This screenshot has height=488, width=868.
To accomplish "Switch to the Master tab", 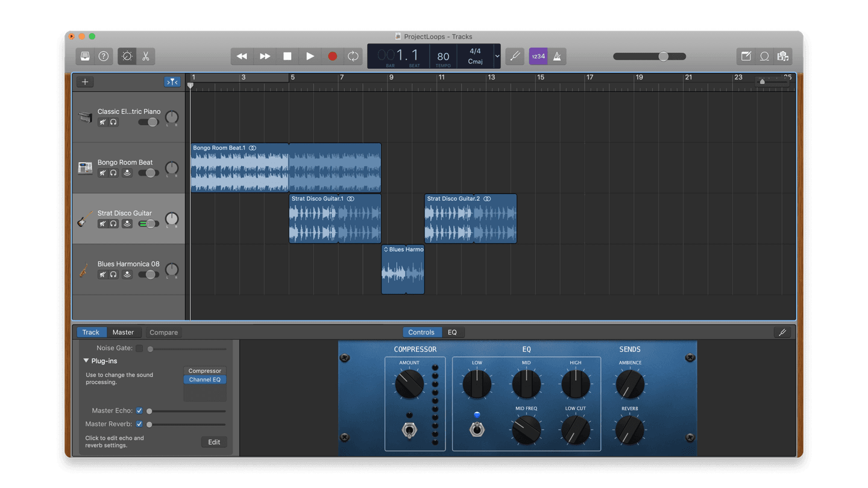I will coord(124,332).
